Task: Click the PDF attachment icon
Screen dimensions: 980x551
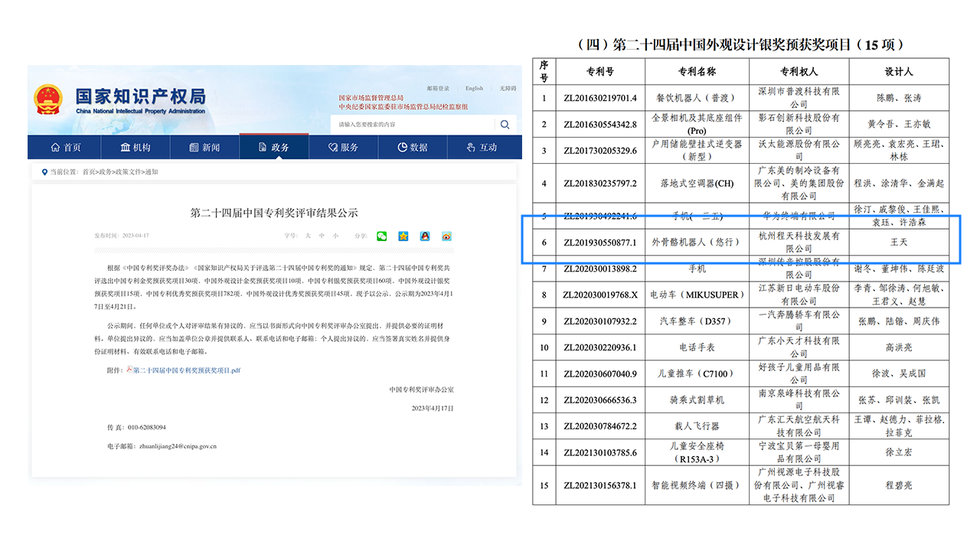Action: [129, 370]
